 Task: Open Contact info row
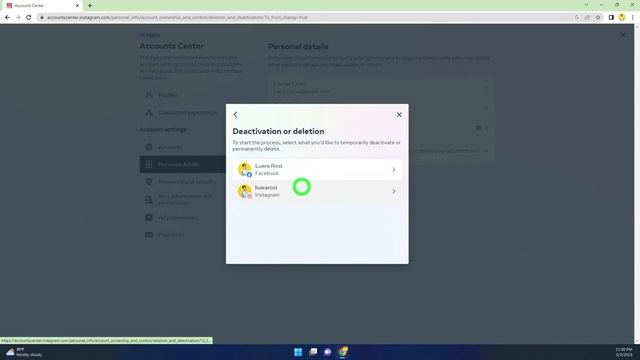(x=380, y=87)
